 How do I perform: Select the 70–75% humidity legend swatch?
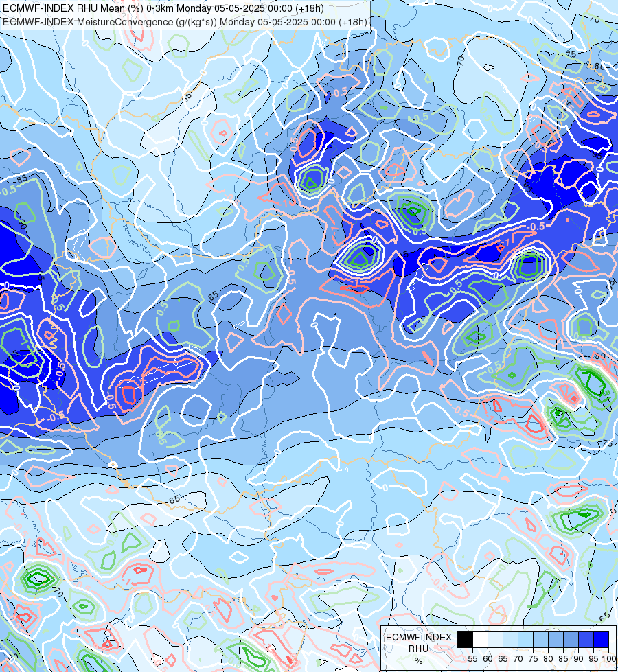click(x=525, y=639)
